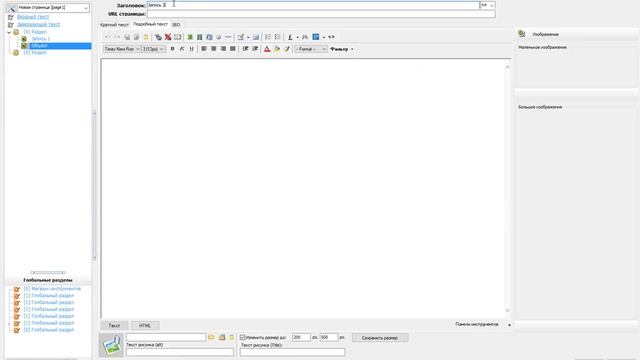
Task: Collapse the first 'Раздел' tree node
Action: pyautogui.click(x=9, y=32)
